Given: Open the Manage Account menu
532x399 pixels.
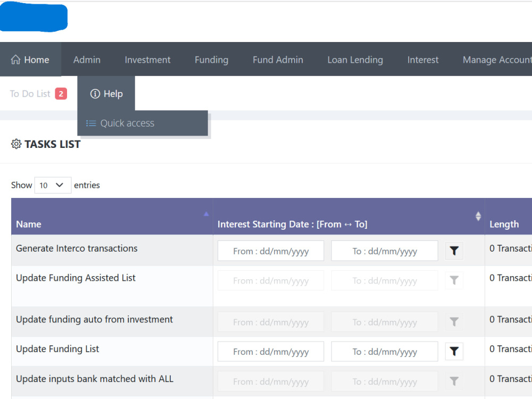Looking at the screenshot, I should [x=497, y=60].
